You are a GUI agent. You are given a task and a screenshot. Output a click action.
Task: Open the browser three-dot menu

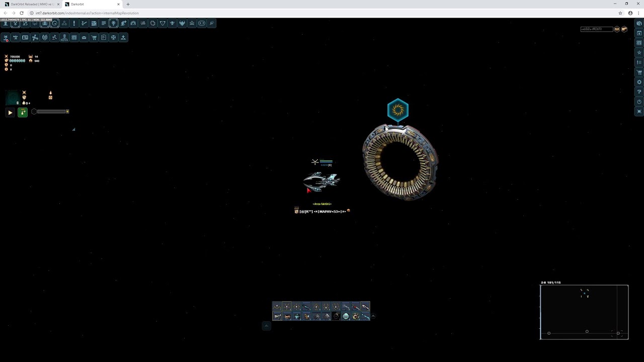coord(638,13)
